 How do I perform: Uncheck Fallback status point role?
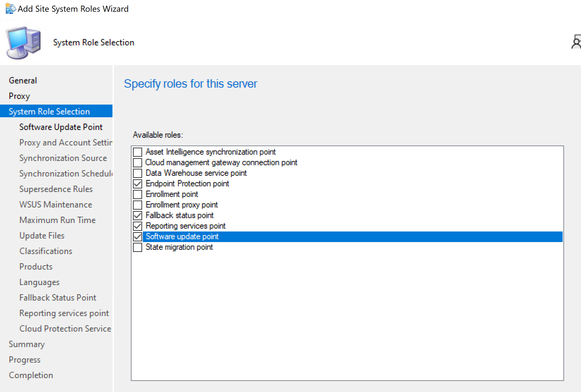pos(137,216)
